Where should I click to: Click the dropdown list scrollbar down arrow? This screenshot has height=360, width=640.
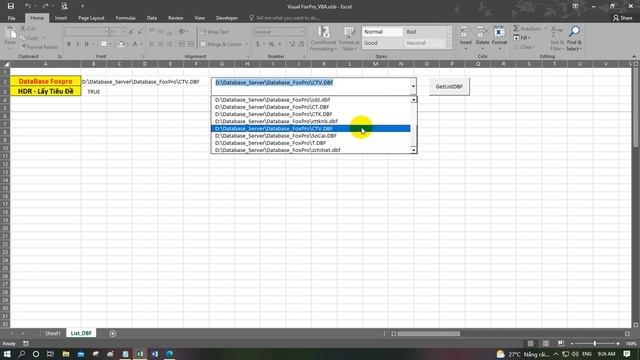tap(413, 150)
